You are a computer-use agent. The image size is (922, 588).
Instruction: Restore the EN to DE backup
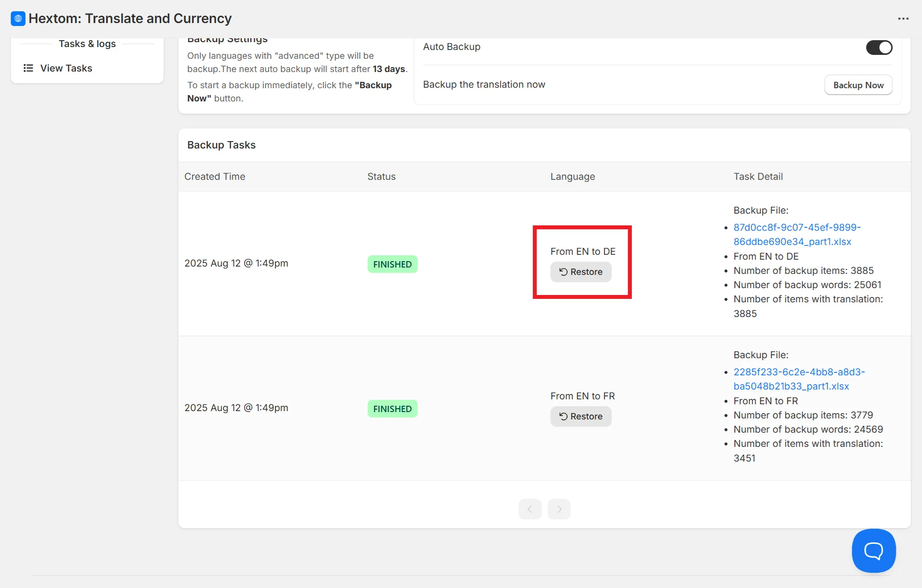[581, 272]
